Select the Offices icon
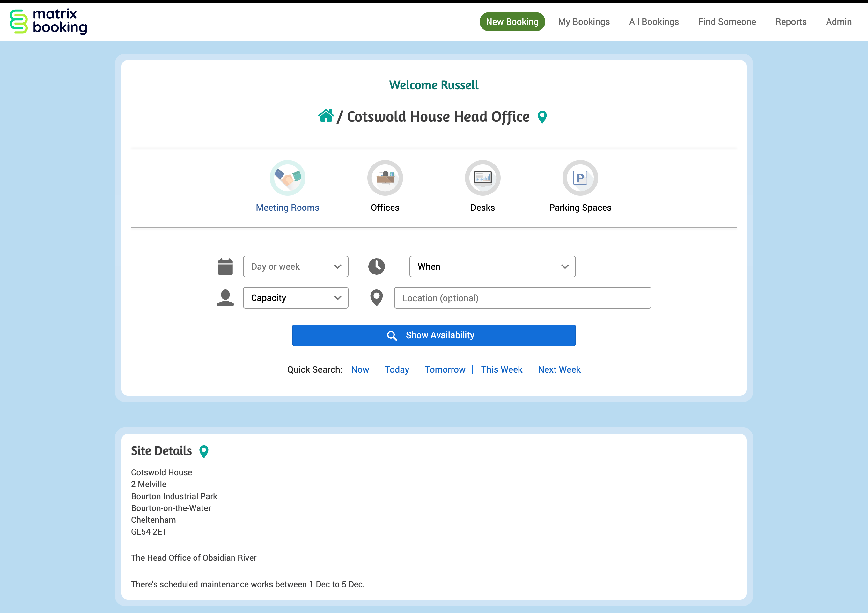The width and height of the screenshot is (868, 613). pos(385,178)
